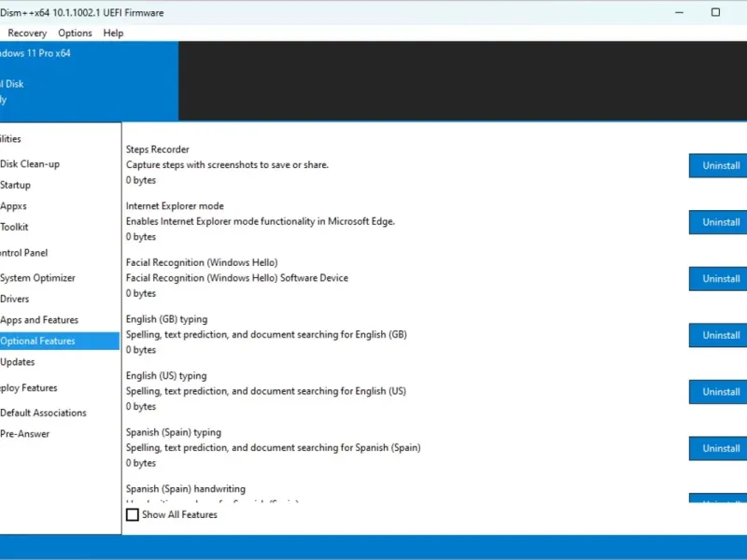Click the Steps Recorder feature name
This screenshot has height=560, width=747.
coord(158,149)
